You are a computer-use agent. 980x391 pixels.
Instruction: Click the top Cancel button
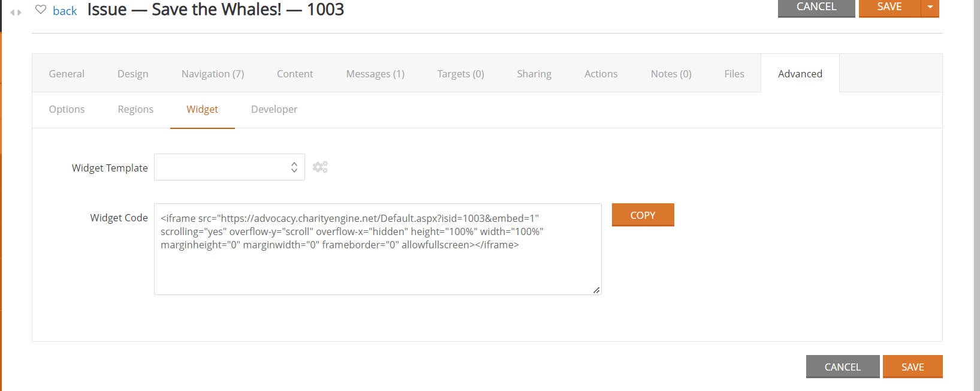(816, 7)
